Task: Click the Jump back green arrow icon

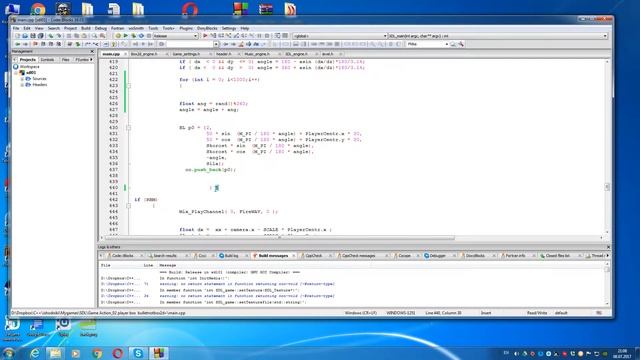Action: [17, 44]
